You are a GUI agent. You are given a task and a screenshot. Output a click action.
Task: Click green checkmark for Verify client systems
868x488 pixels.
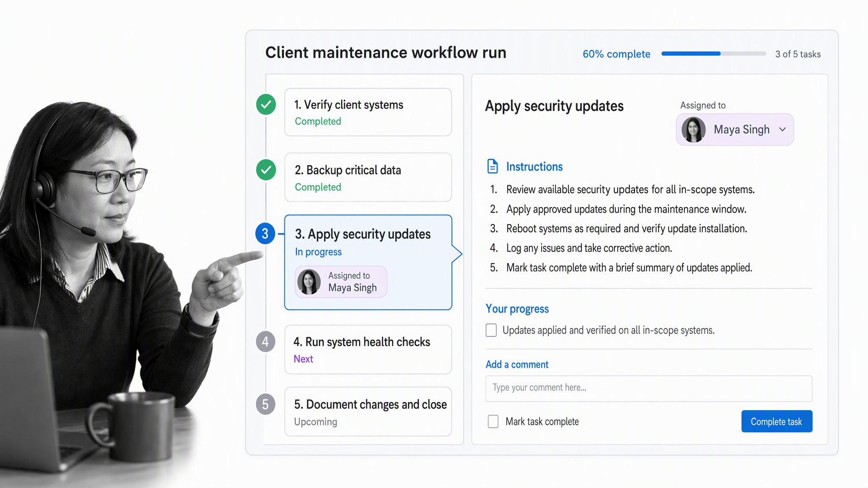coord(266,104)
